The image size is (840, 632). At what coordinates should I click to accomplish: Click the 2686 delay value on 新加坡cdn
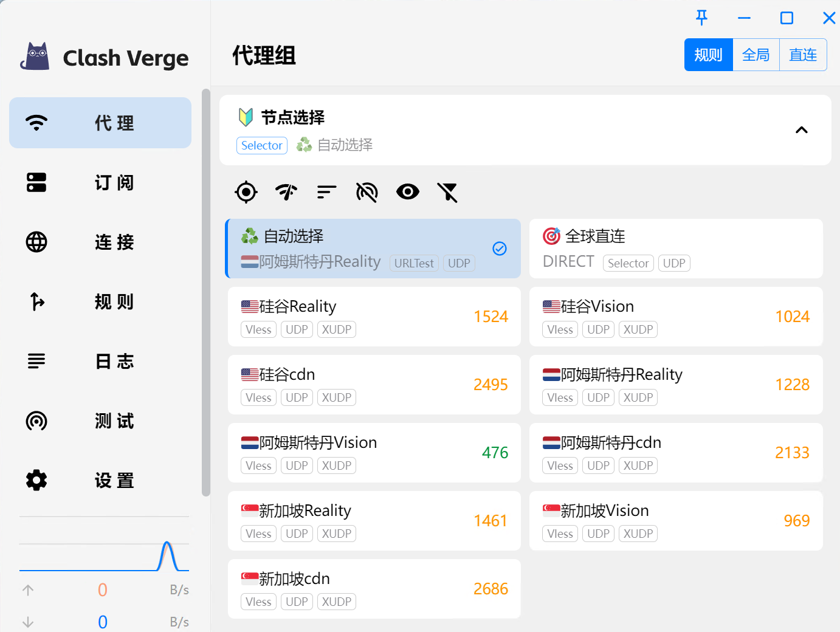coord(491,589)
